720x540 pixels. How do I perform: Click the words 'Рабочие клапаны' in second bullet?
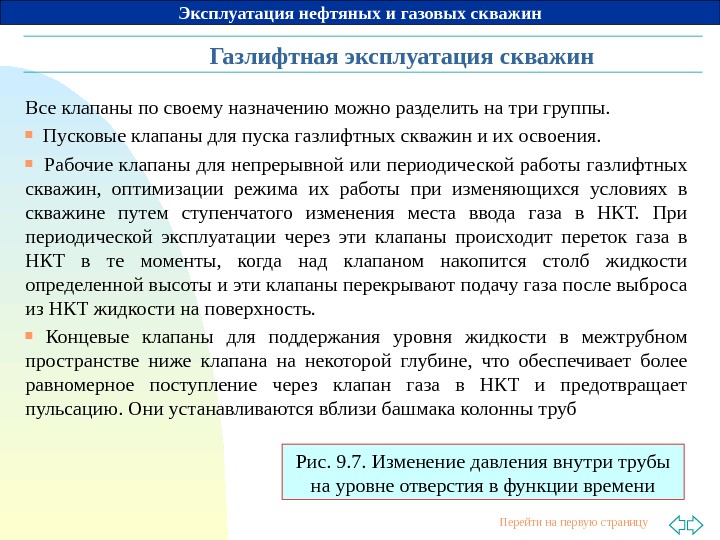117,165
